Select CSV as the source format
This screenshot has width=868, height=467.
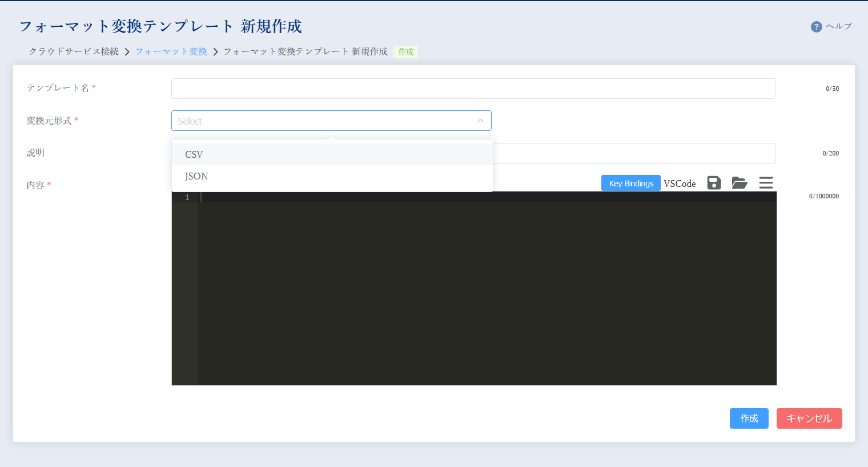(x=194, y=154)
